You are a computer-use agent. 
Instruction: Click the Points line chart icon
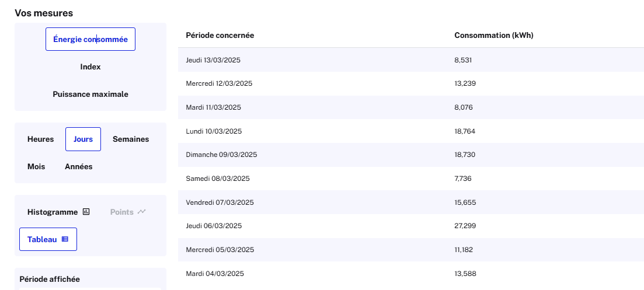click(142, 212)
